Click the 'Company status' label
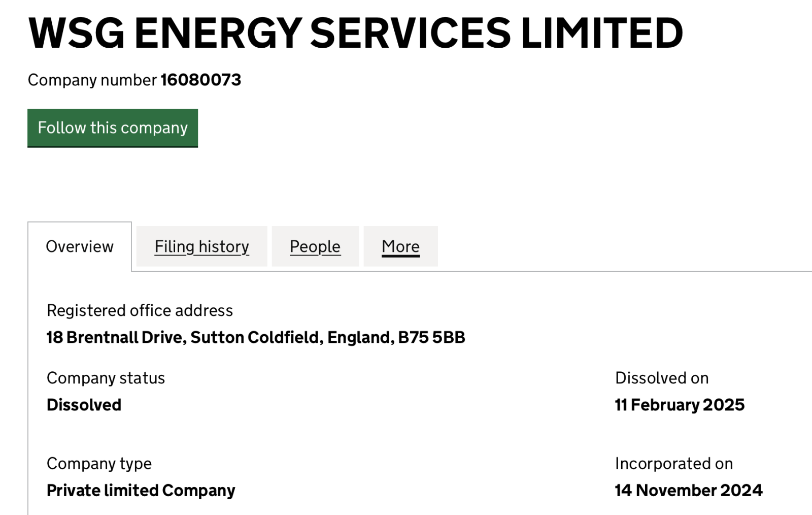This screenshot has height=515, width=812. 106,378
